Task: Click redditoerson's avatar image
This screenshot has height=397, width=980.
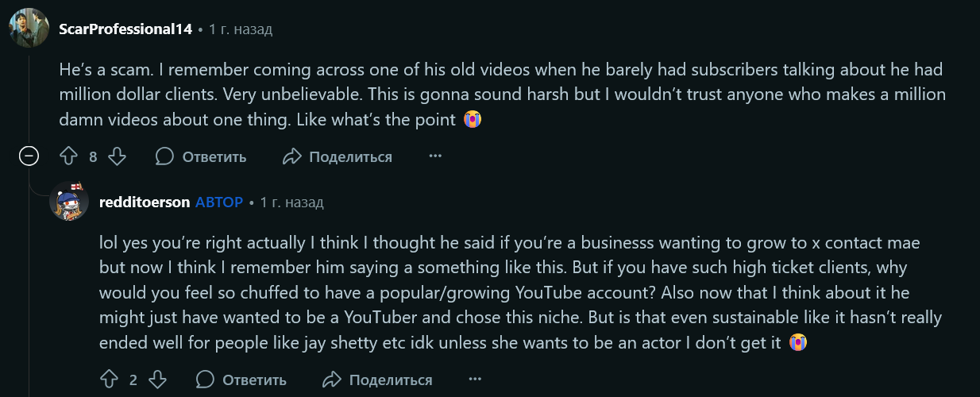Action: click(69, 202)
